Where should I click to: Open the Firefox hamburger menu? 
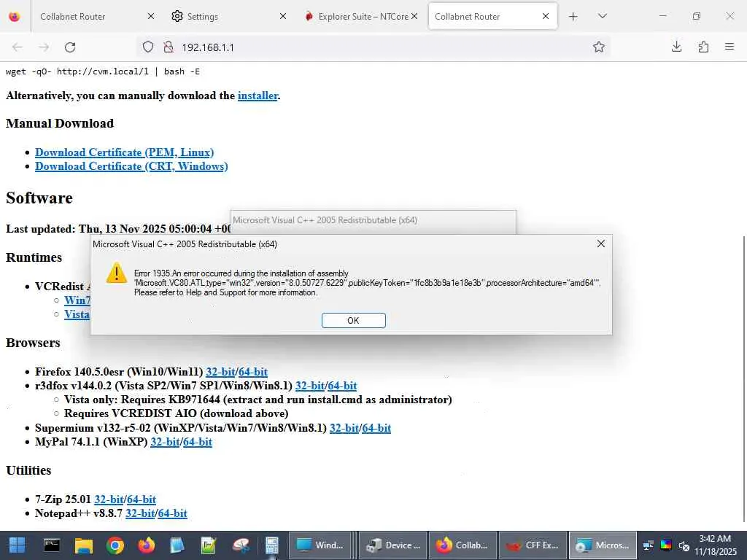point(729,47)
